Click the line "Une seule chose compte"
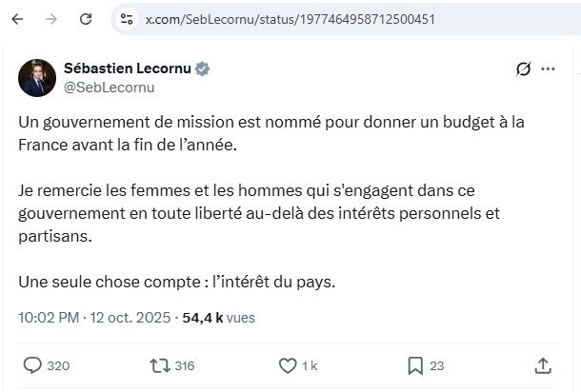581x392 pixels. 178,283
